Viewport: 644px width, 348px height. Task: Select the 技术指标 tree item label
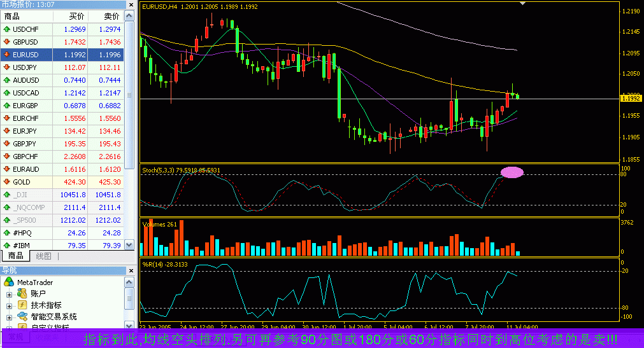coord(46,305)
